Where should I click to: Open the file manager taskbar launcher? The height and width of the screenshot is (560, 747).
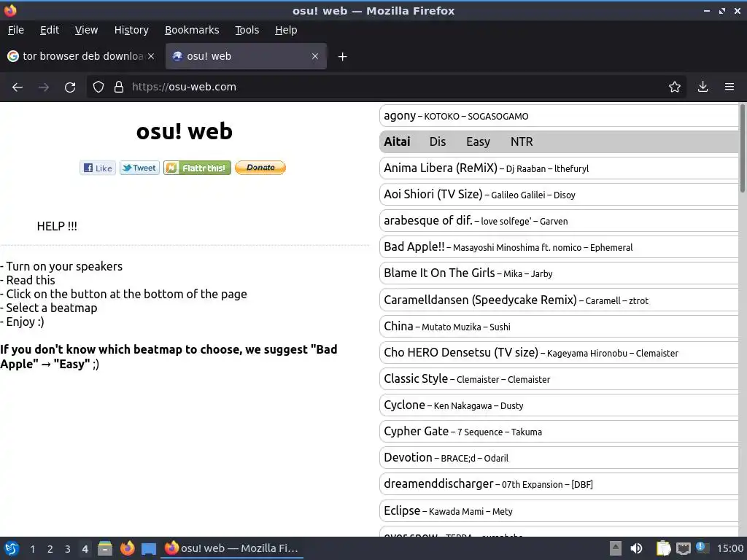click(105, 548)
